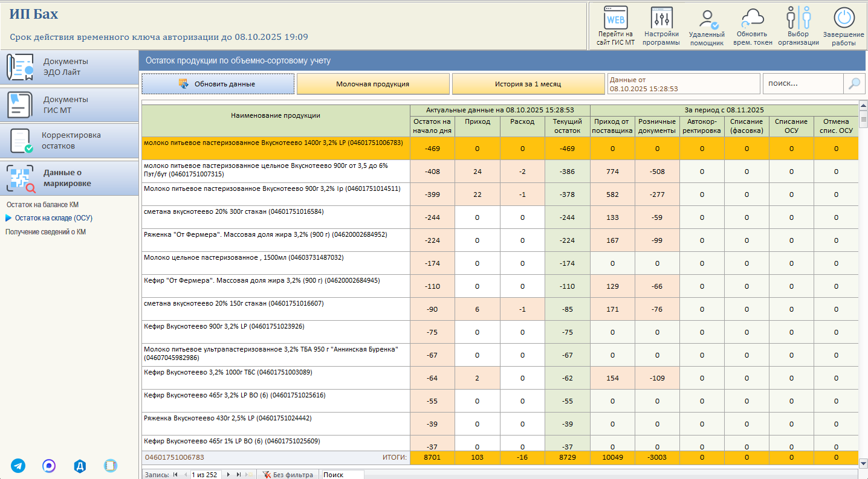Select Остаток на балансе КМ
Image resolution: width=868 pixels, height=479 pixels.
[42, 205]
